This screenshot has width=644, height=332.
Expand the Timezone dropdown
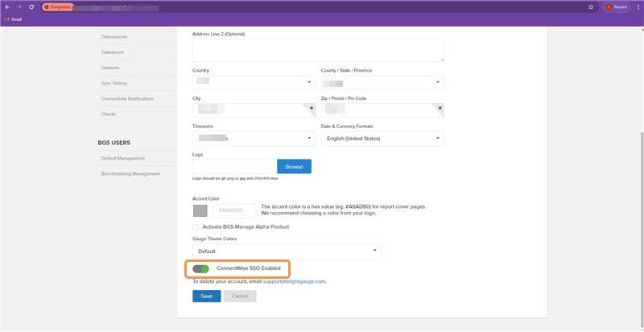(254, 139)
